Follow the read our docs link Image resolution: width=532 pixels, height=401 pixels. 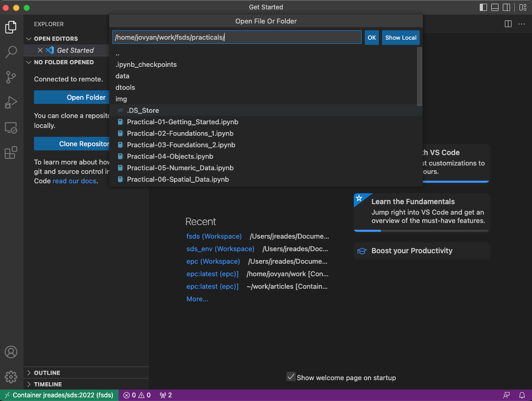tap(74, 181)
